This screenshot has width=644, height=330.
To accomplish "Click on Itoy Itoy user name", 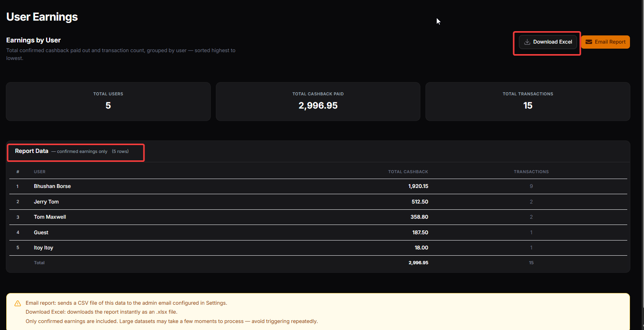I will click(x=43, y=248).
